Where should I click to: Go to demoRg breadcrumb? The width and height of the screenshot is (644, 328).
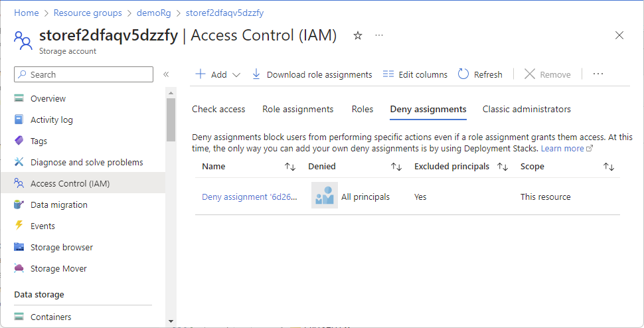click(x=153, y=13)
